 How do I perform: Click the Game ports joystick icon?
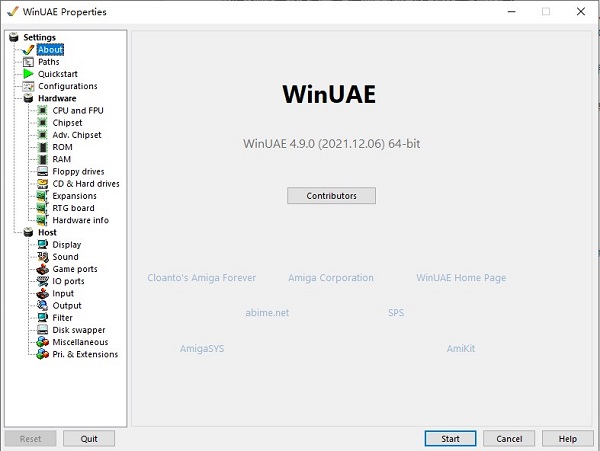point(42,269)
